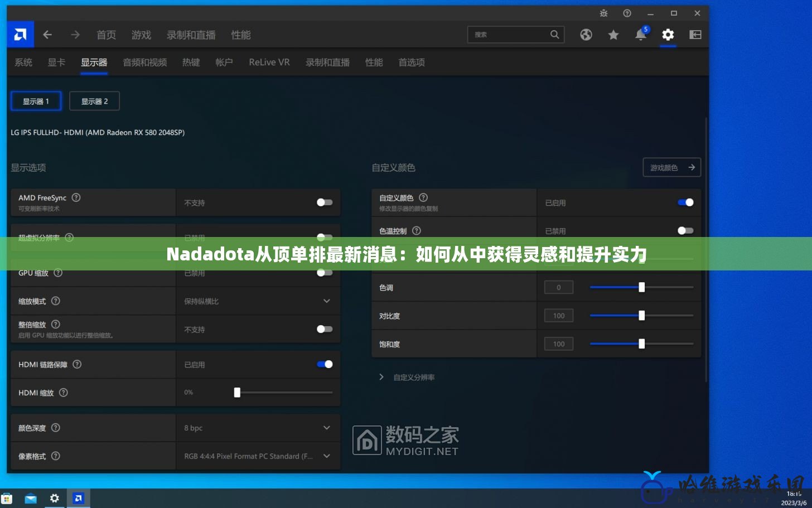Switch to 首选项 settings tab
812x508 pixels.
pos(412,62)
